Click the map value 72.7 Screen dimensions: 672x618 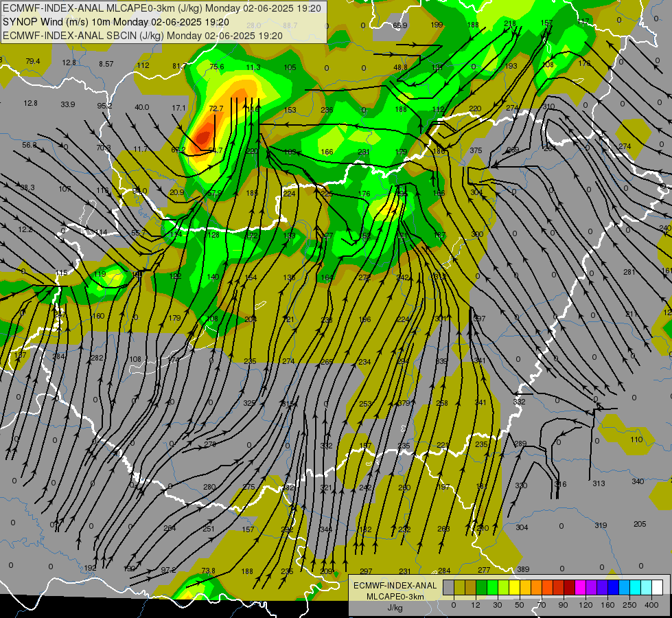216,108
